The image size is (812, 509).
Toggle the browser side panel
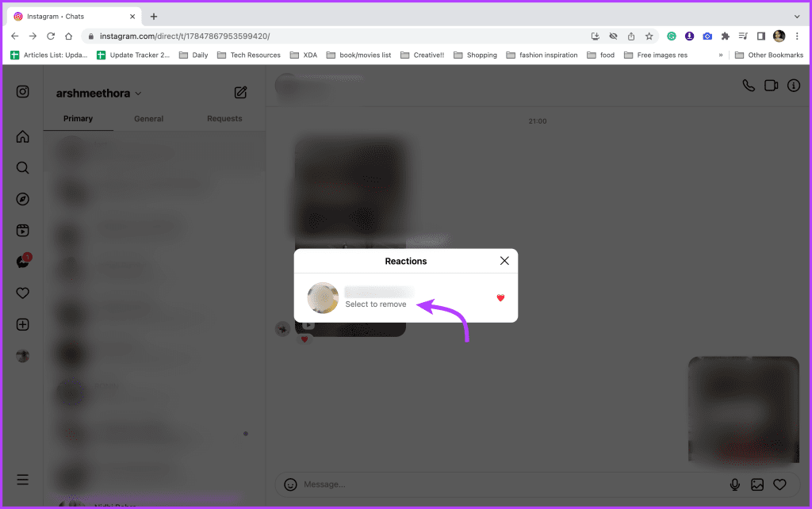pyautogui.click(x=760, y=36)
